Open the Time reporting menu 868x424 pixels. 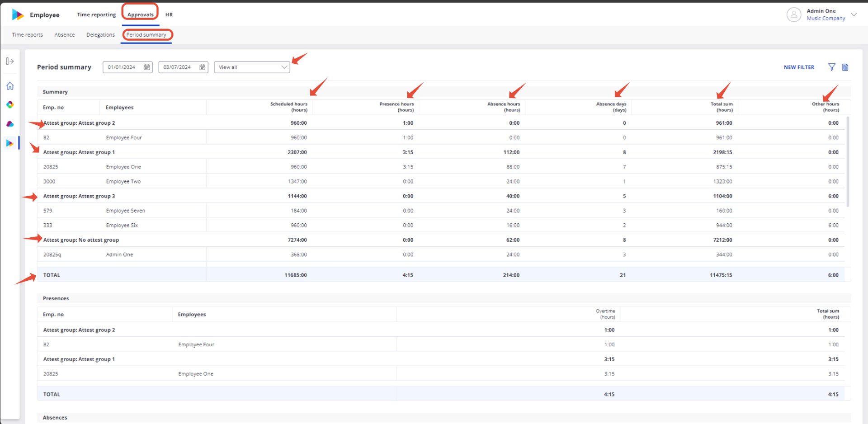[x=96, y=14]
